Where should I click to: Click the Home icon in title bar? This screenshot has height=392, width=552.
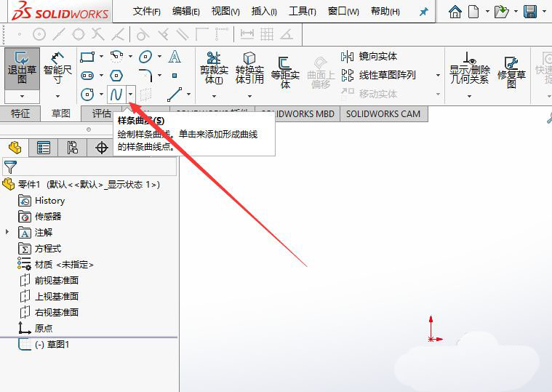(455, 12)
